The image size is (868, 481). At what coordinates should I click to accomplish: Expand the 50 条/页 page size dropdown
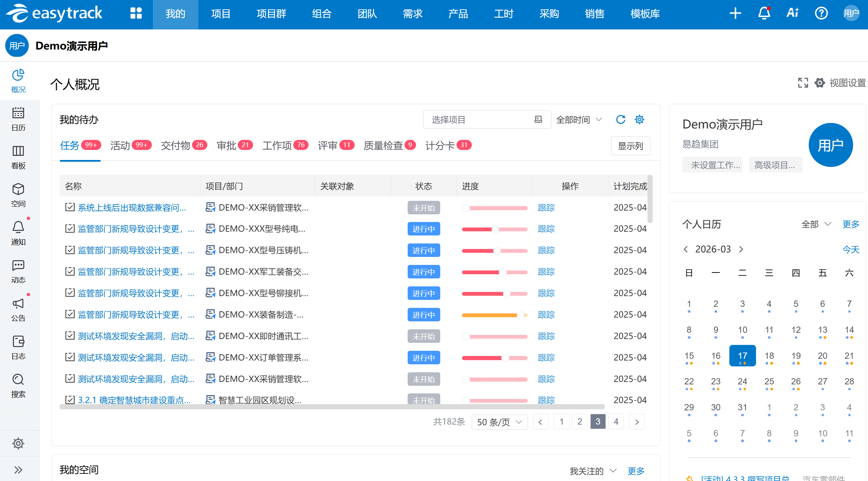click(x=499, y=422)
